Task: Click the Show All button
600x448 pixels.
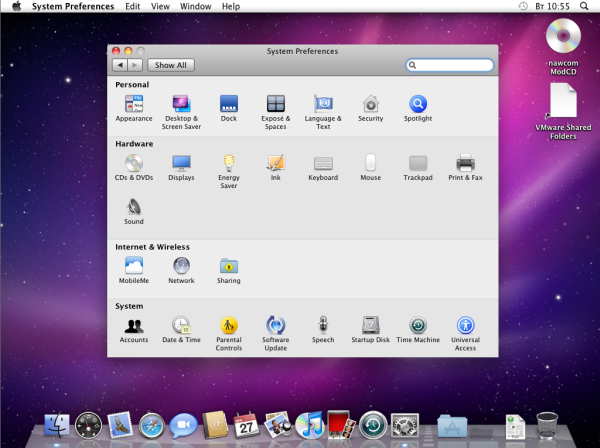Action: 171,65
